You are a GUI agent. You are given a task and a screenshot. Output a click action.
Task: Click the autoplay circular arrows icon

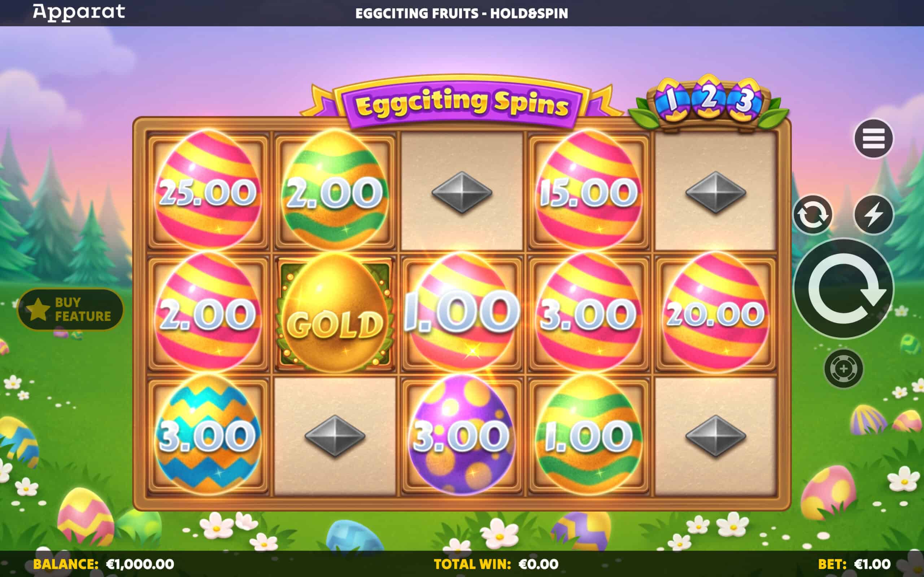pos(812,215)
